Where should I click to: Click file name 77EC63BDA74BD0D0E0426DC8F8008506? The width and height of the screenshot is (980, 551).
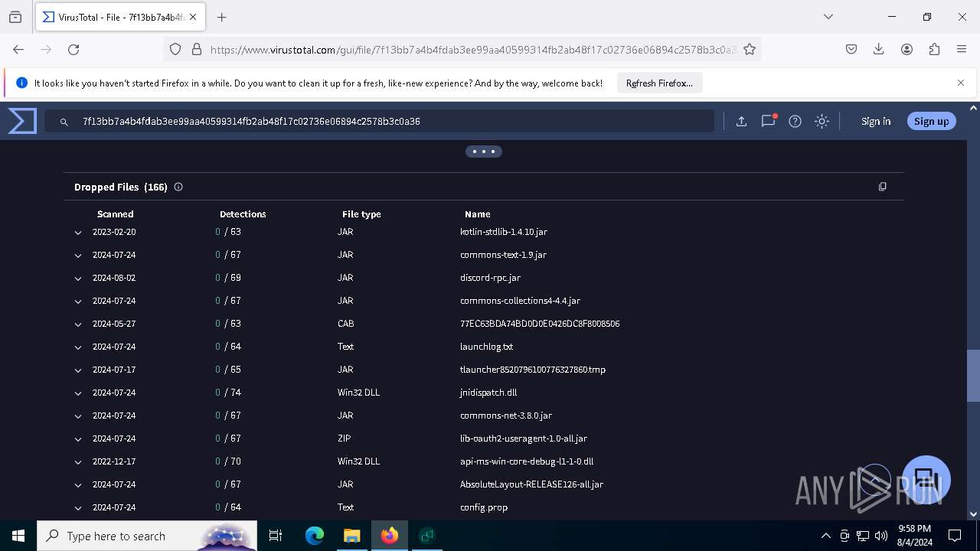click(540, 324)
